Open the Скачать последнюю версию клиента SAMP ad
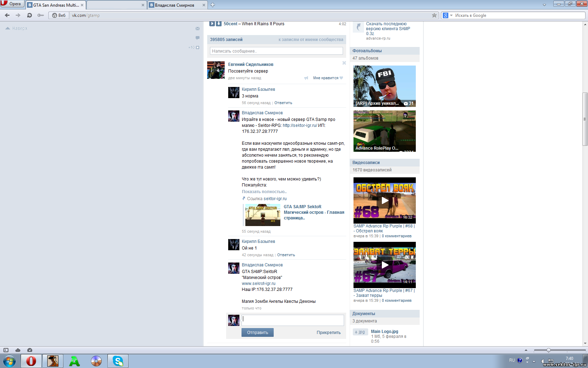Image resolution: width=588 pixels, height=368 pixels. 388,29
